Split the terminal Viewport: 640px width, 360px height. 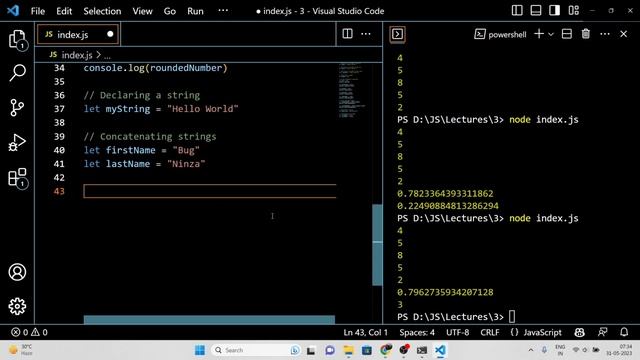point(567,34)
